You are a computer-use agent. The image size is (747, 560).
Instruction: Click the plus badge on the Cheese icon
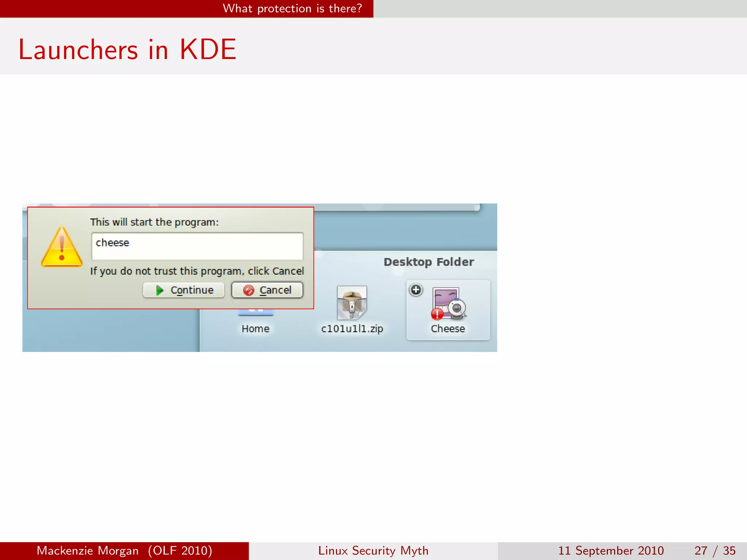[416, 290]
